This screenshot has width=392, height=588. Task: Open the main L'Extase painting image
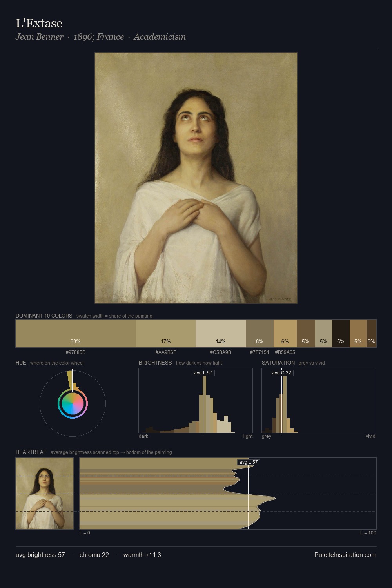[196, 178]
